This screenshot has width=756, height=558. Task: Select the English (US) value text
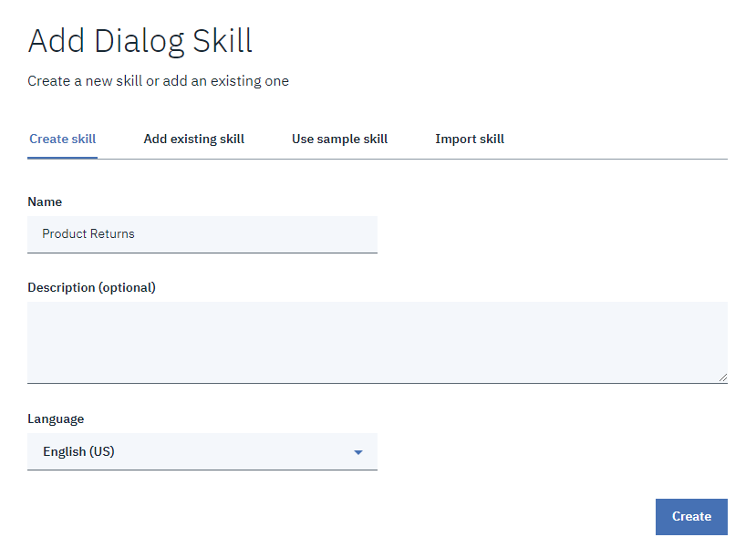tap(78, 451)
